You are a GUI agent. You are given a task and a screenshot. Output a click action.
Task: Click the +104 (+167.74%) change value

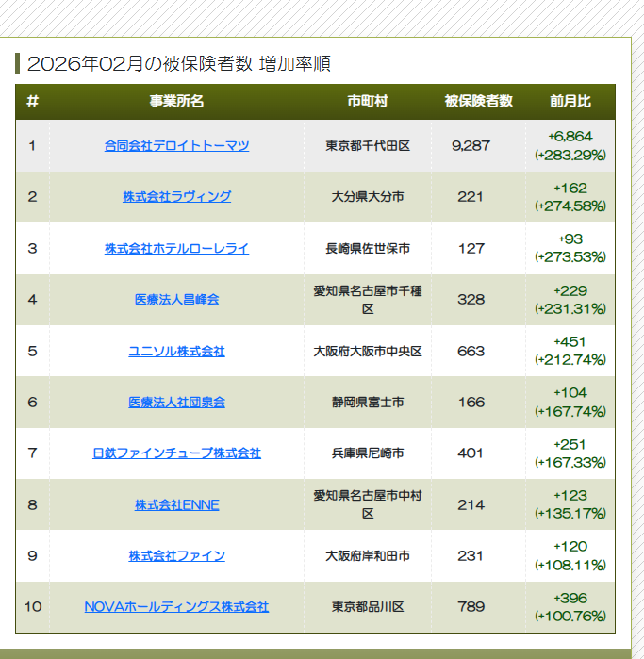[x=570, y=403]
